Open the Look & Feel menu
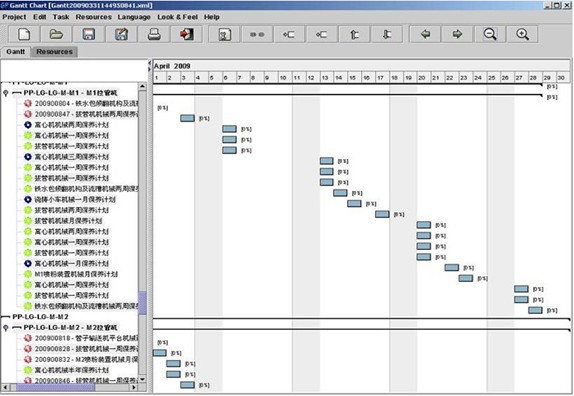This screenshot has height=396, width=574. click(x=178, y=17)
